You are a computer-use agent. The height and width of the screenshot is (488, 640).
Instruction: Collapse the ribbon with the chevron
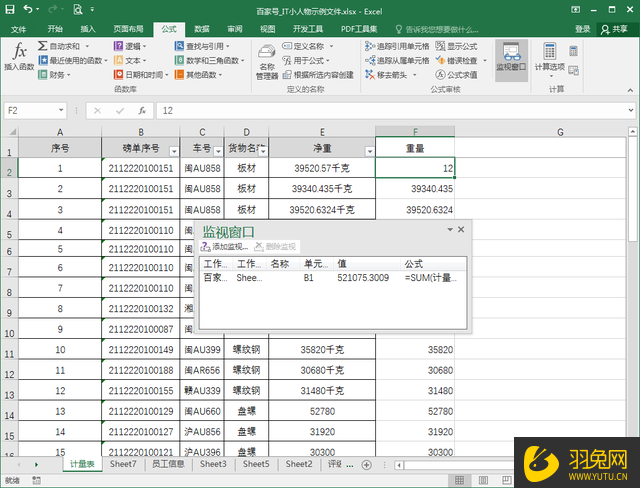(631, 90)
